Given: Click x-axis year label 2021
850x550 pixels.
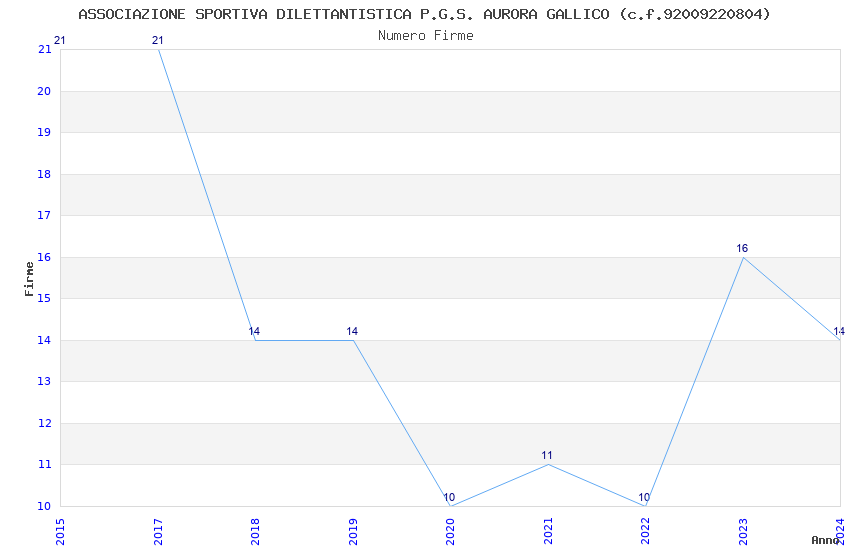Looking at the screenshot, I should [x=548, y=532].
